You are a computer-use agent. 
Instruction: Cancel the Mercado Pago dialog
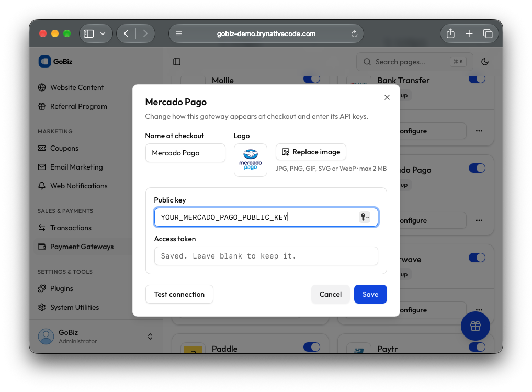330,294
